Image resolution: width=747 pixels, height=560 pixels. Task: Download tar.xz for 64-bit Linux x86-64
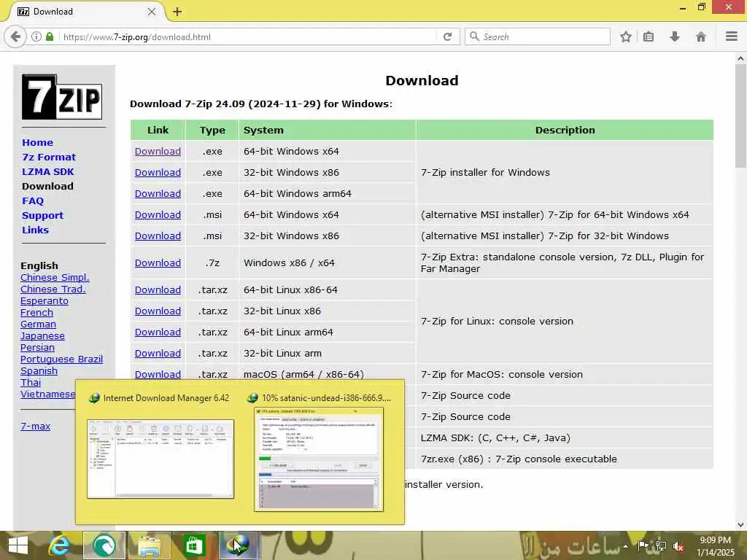(158, 290)
